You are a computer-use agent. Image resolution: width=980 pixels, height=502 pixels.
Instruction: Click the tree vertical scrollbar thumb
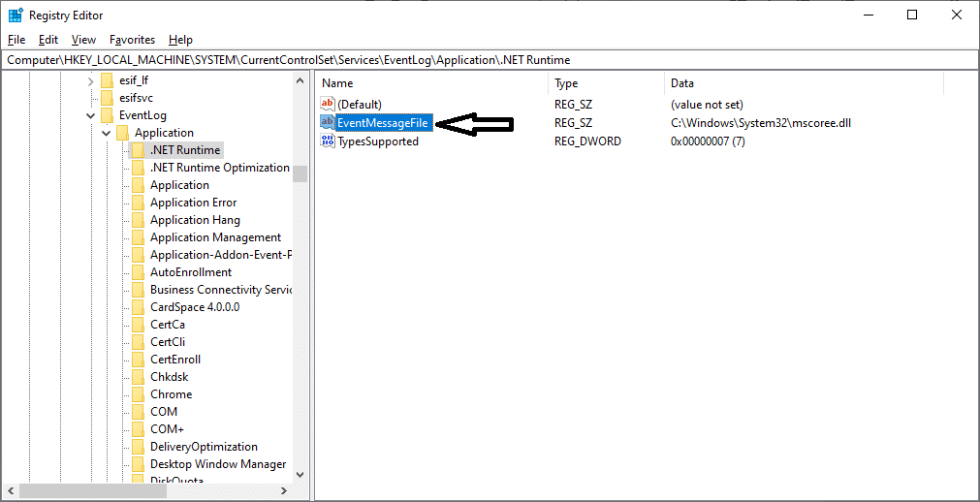[300, 173]
